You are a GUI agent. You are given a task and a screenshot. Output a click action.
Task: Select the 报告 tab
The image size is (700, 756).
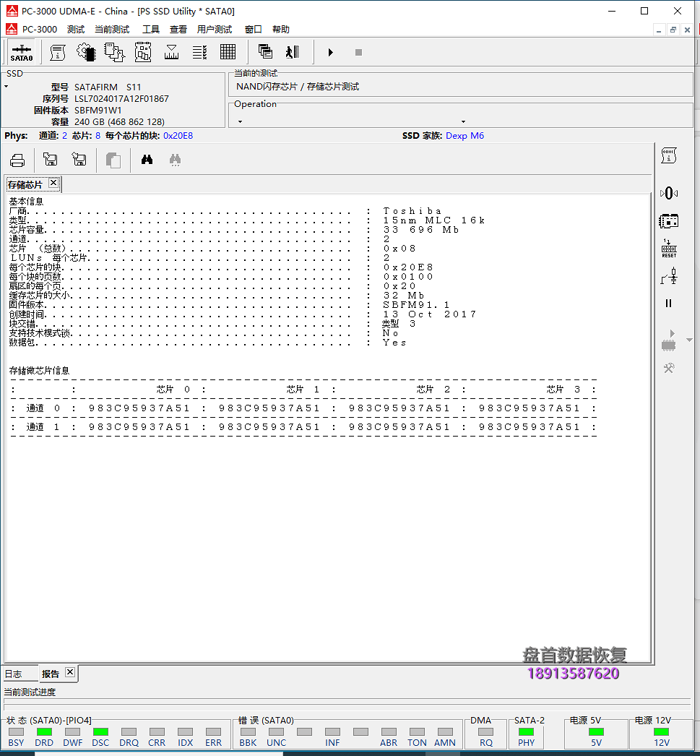[x=50, y=674]
